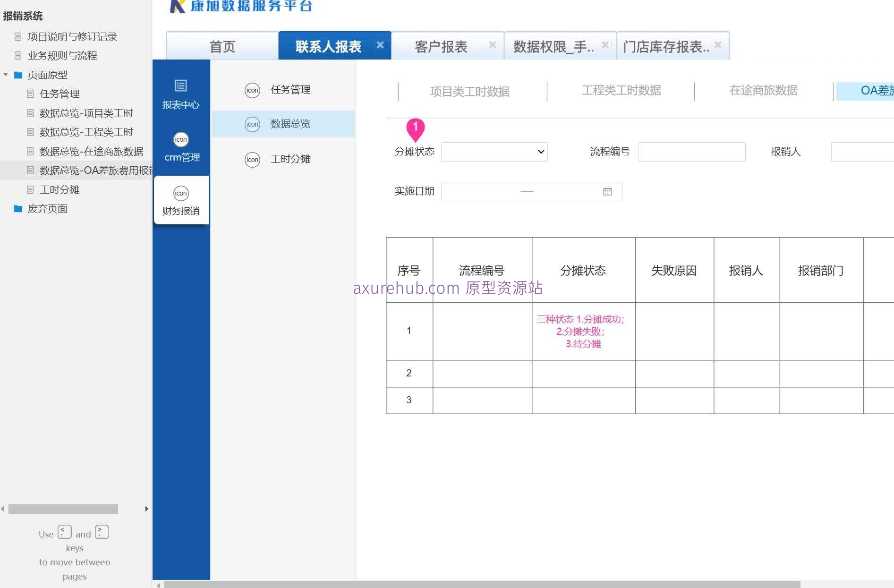Click the row number 2 cell

coord(409,374)
